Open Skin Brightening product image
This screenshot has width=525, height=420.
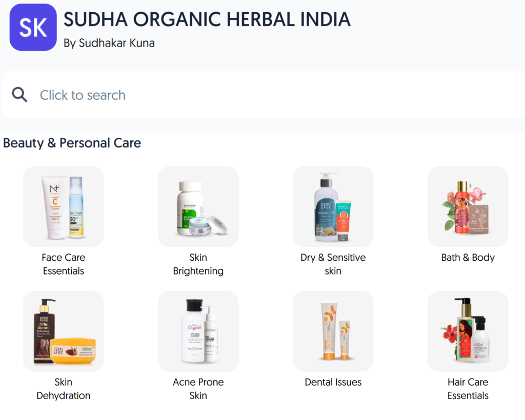click(198, 206)
